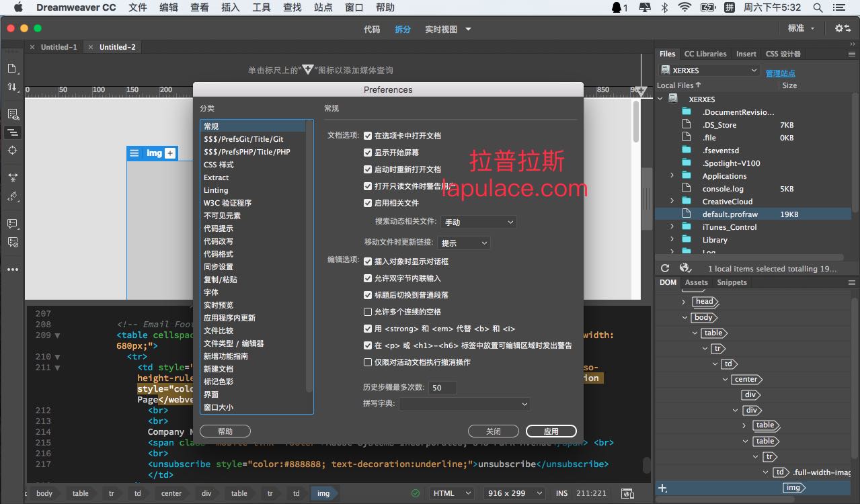Click the hamburger icon on img element display
The height and width of the screenshot is (504, 860).
pos(134,153)
